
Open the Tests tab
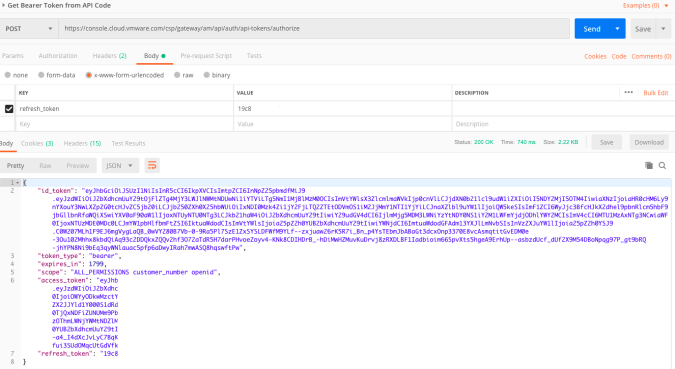point(254,56)
